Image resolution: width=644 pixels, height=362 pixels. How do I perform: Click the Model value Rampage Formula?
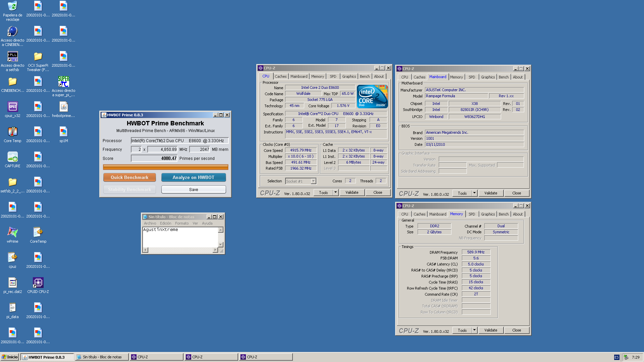coord(457,96)
